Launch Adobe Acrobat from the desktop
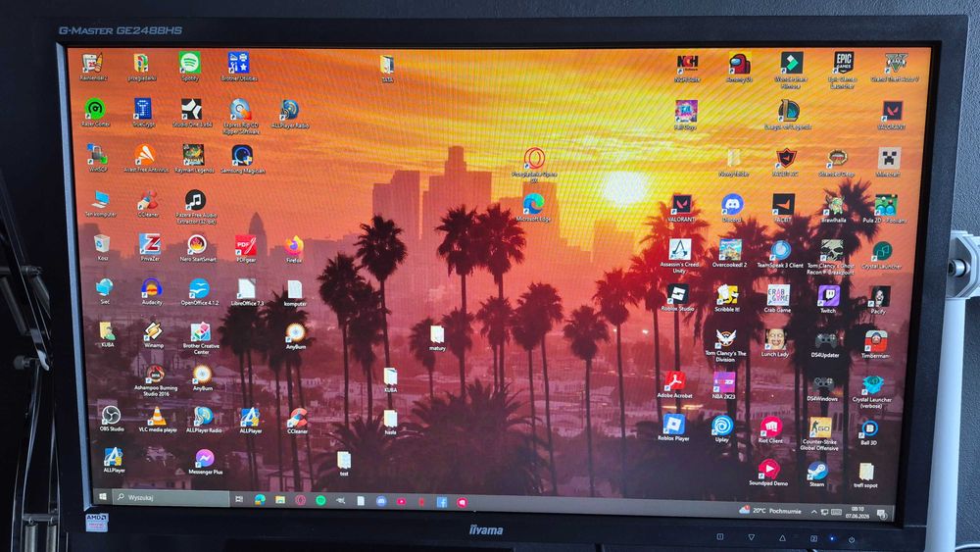Image resolution: width=980 pixels, height=552 pixels. tap(674, 384)
